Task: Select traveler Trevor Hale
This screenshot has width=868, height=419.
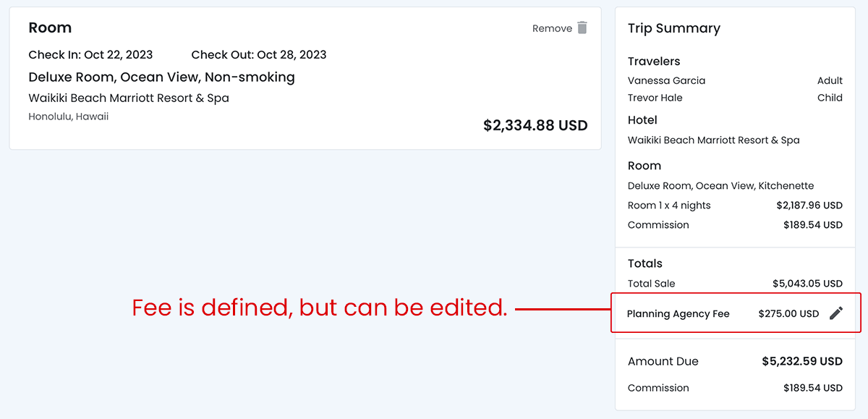Action: (x=655, y=98)
